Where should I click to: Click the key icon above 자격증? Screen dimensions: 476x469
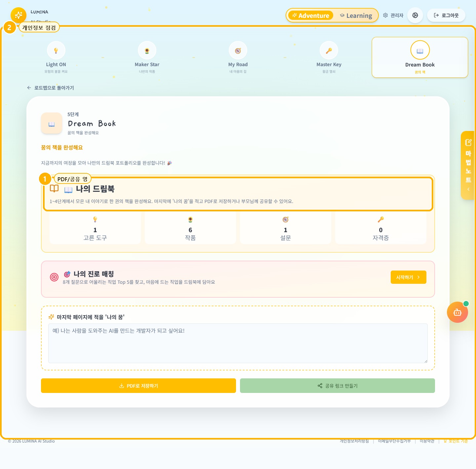pos(381,219)
